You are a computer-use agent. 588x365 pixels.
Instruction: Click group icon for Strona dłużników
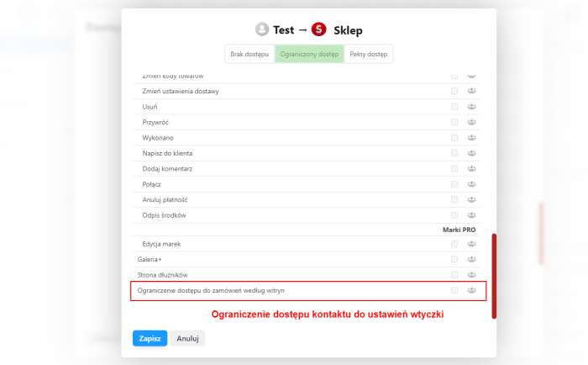coord(471,274)
